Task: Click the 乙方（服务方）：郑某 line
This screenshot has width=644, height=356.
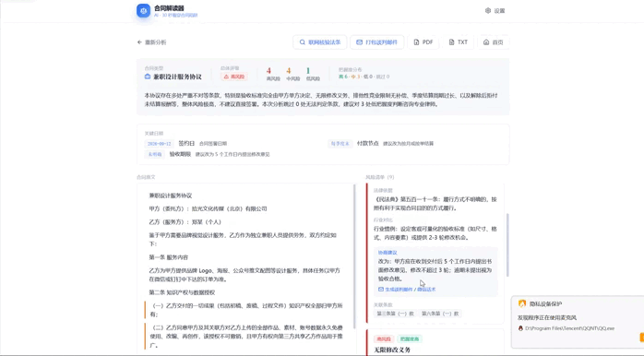Action: click(185, 222)
